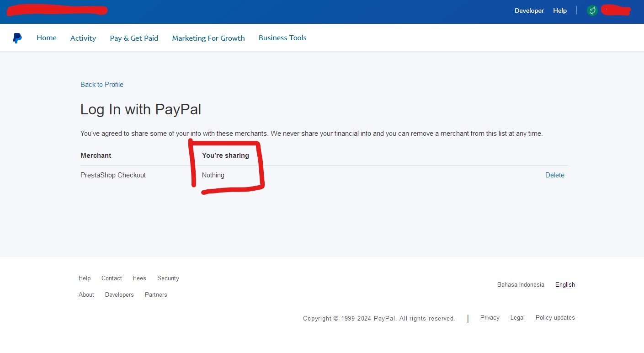Click the PrestaShop Checkout merchant name
The height and width of the screenshot is (353, 644).
(x=113, y=175)
